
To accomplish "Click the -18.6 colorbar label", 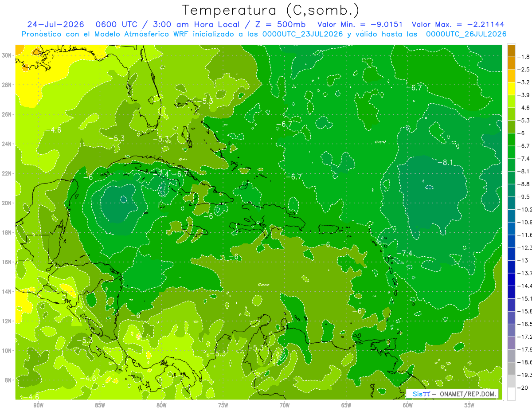I will [x=525, y=362].
